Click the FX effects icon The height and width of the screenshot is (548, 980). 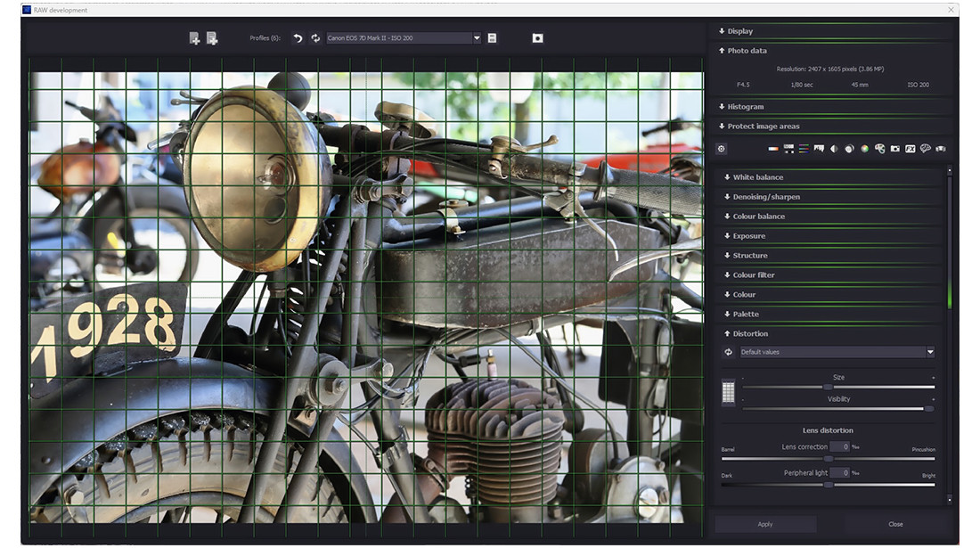pyautogui.click(x=910, y=149)
